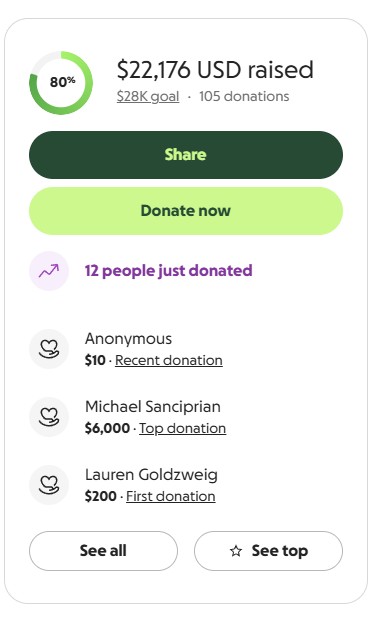
Task: Click the heart-hand icon beside Lauren Goldzweig
Action: [49, 485]
